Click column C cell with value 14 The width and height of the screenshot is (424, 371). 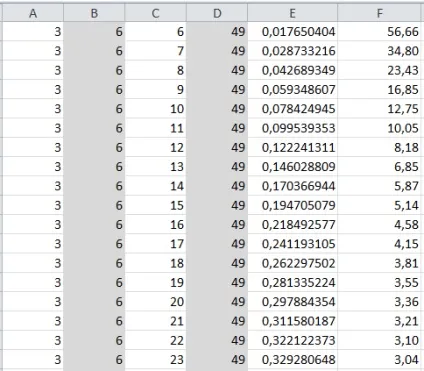click(156, 186)
